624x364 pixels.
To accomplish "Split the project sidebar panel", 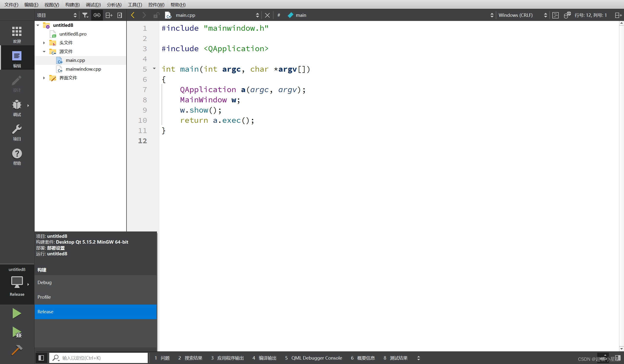I will (109, 15).
